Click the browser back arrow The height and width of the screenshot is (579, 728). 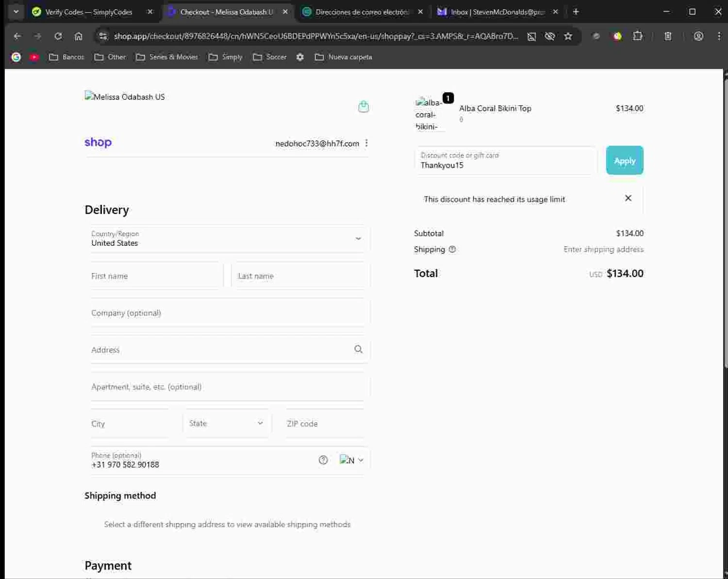(x=17, y=36)
